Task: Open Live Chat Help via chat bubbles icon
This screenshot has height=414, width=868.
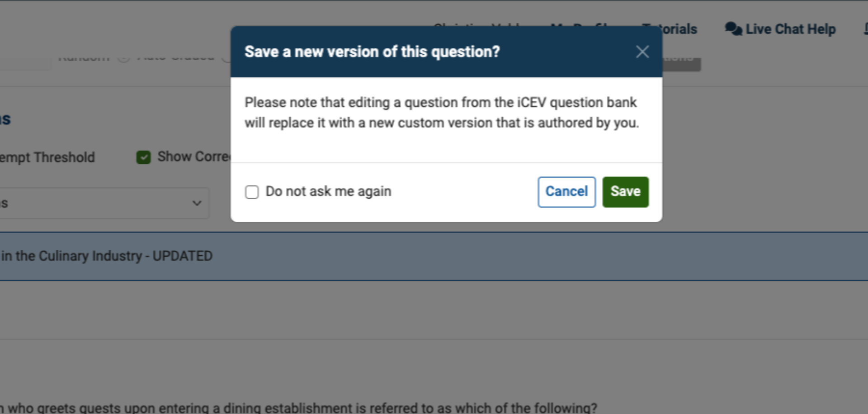Action: point(733,29)
